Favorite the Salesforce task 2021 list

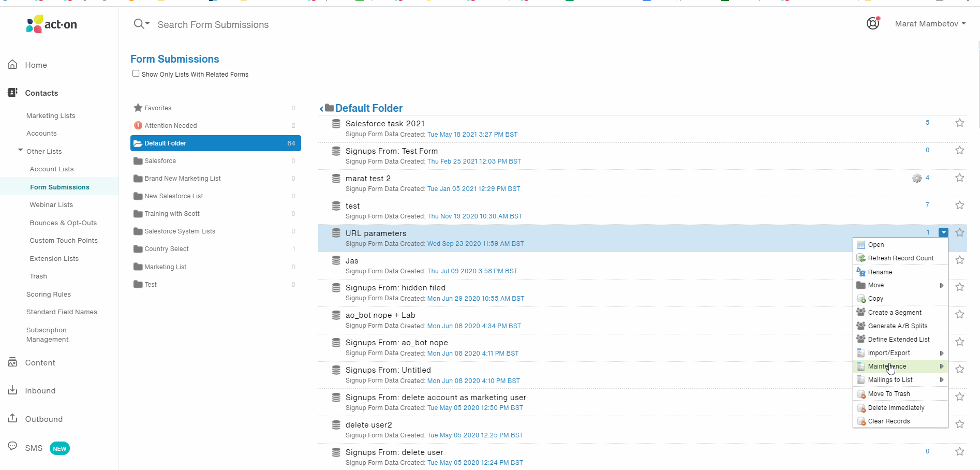[960, 123]
